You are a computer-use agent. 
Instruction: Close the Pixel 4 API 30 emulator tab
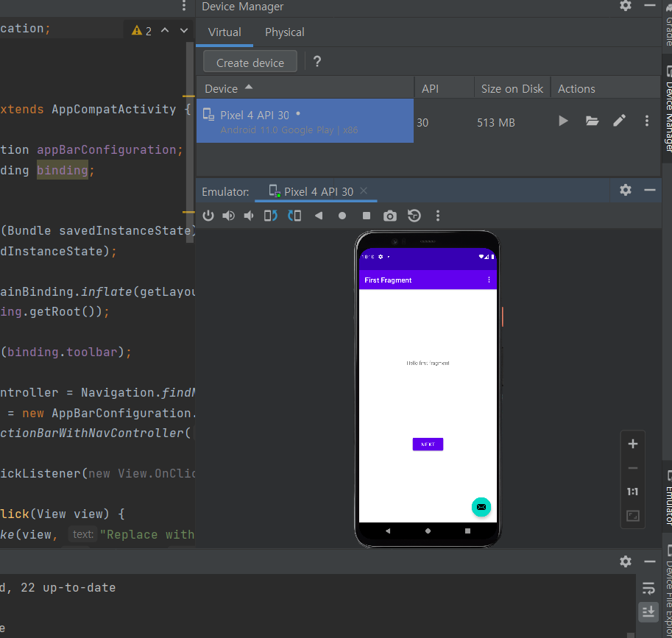click(x=364, y=191)
